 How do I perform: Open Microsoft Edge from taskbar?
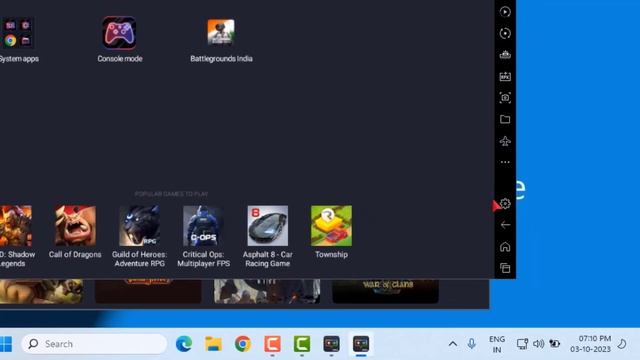pos(184,344)
